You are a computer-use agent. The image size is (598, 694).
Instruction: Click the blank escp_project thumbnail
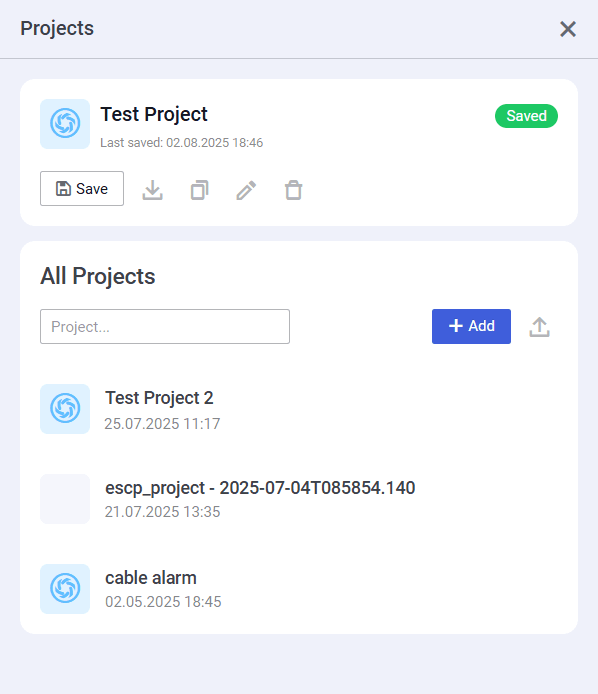pyautogui.click(x=65, y=499)
